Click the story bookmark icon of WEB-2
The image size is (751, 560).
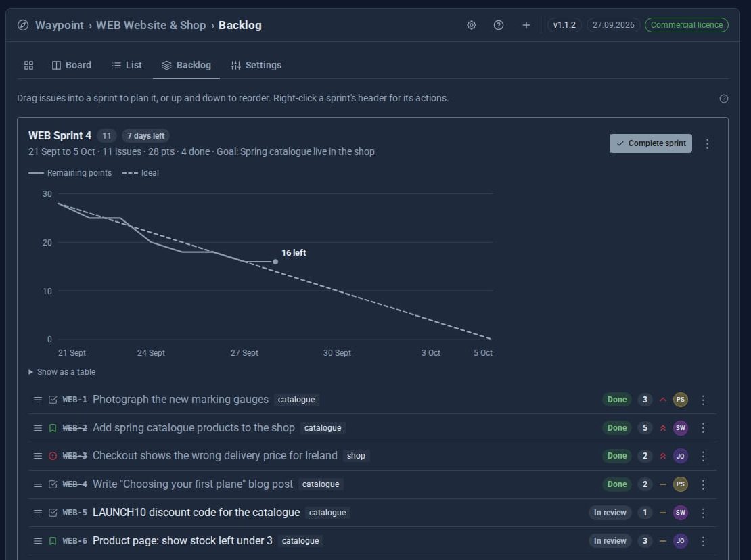53,428
